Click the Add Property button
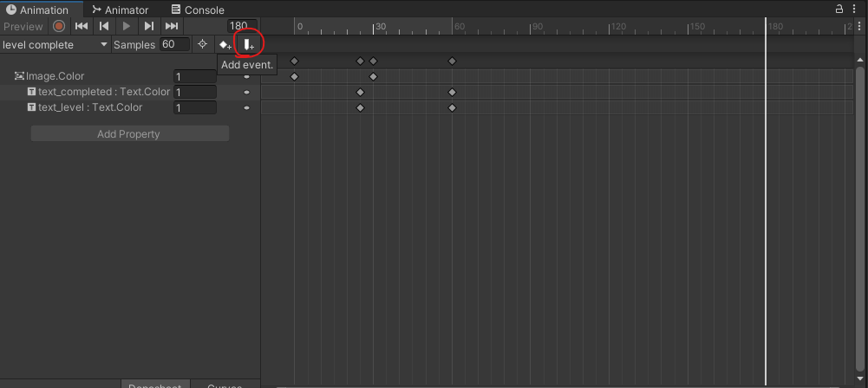868x388 pixels. click(129, 133)
